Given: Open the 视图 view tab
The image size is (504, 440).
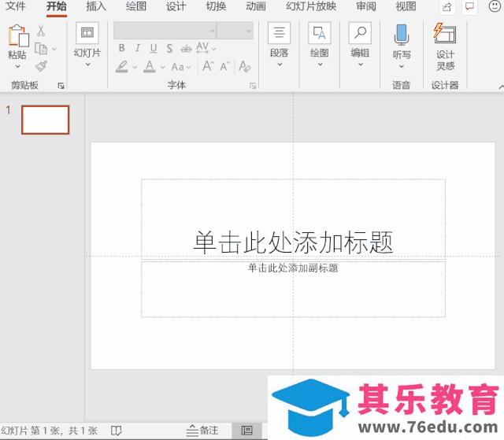Looking at the screenshot, I should [406, 6].
